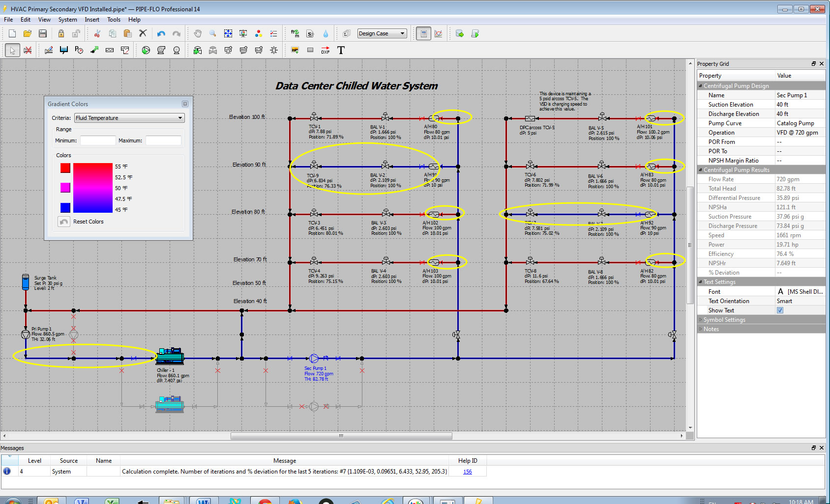830x504 pixels.
Task: Click the blue Undo arrow
Action: tap(161, 33)
